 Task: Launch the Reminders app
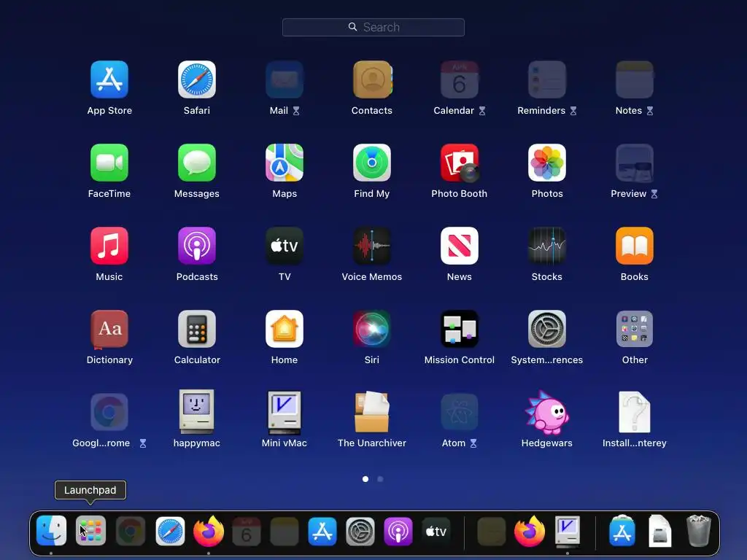tap(547, 79)
